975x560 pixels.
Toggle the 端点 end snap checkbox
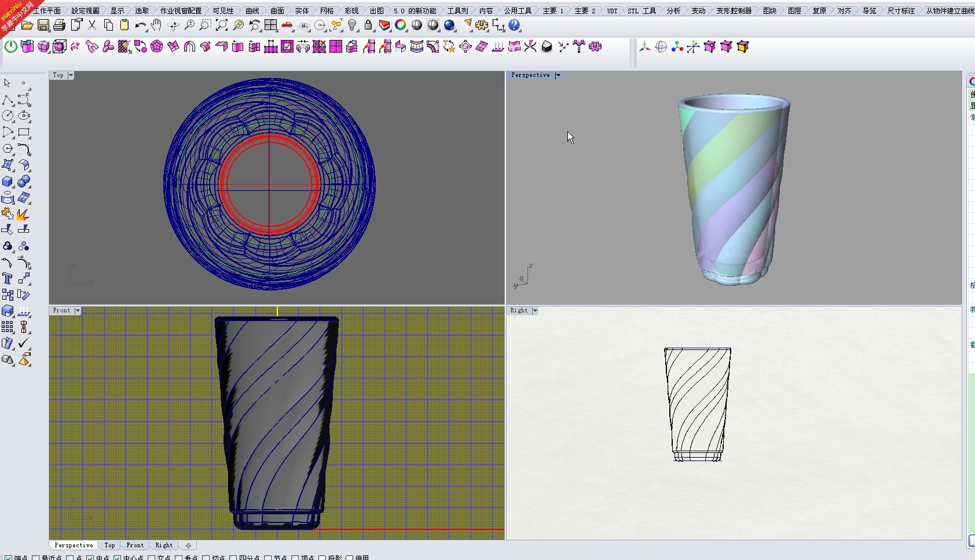coord(8,558)
